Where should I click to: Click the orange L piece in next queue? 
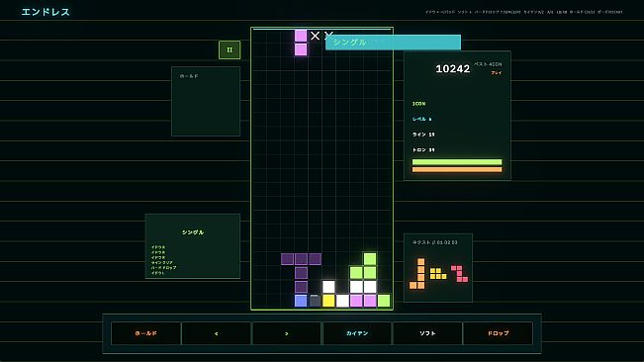[417, 274]
